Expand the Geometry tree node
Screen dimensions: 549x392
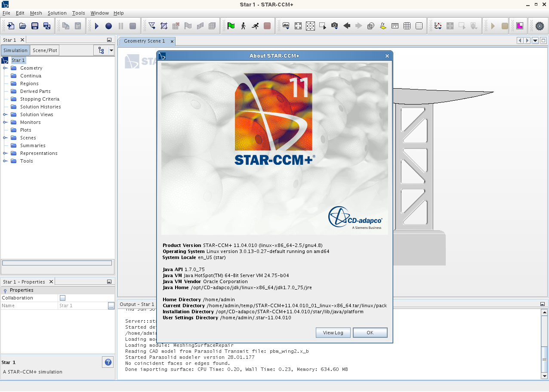tap(5, 68)
